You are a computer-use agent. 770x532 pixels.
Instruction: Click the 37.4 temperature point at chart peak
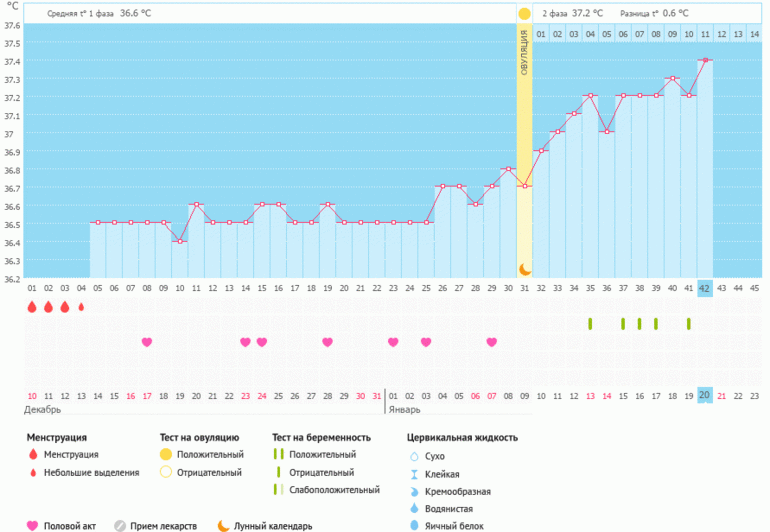(x=705, y=60)
